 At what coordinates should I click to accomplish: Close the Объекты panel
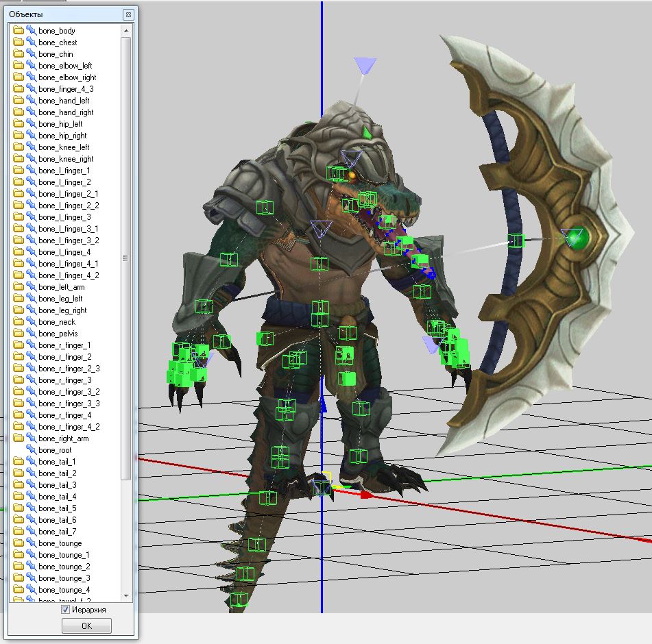click(128, 14)
